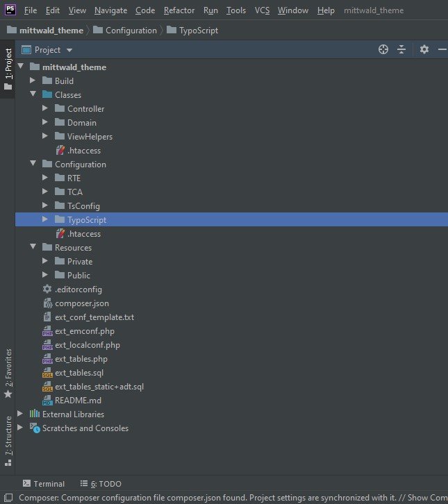Collapse the Resources folder
Screen dimensions: 448x504
(x=33, y=247)
